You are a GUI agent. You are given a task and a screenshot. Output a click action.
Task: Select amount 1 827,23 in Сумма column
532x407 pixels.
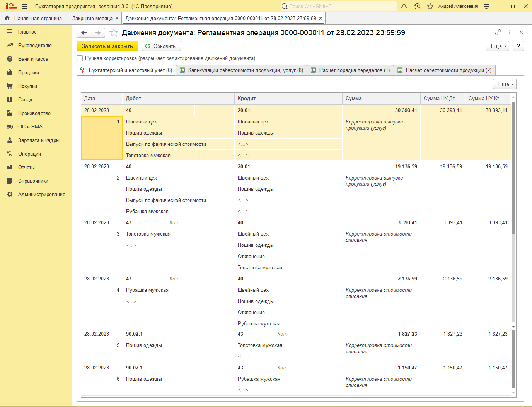408,334
